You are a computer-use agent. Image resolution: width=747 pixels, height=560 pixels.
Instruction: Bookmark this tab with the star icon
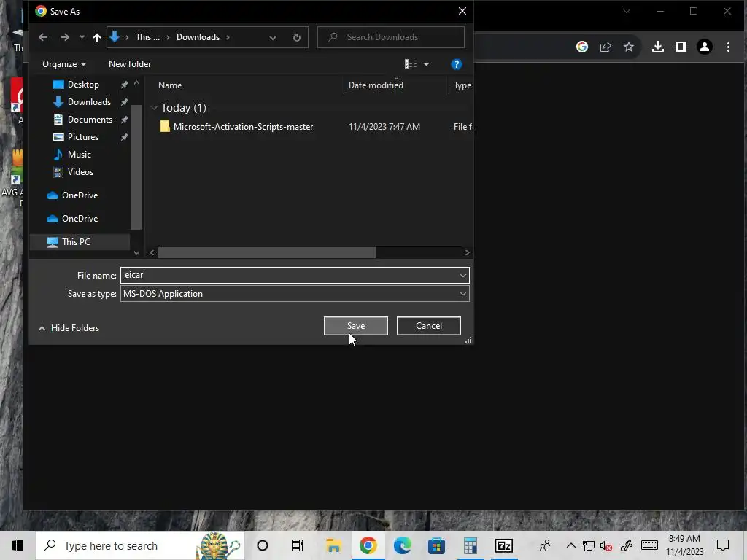(x=629, y=47)
